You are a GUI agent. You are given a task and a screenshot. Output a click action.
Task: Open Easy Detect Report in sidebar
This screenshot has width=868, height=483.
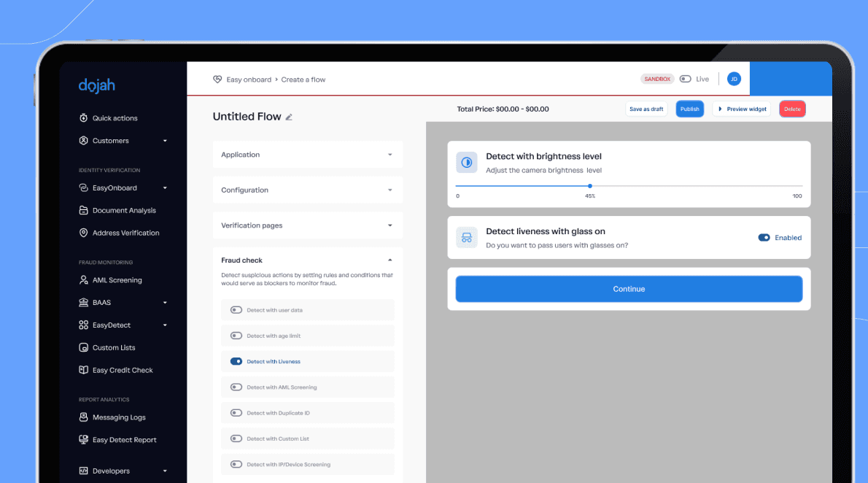pyautogui.click(x=125, y=440)
